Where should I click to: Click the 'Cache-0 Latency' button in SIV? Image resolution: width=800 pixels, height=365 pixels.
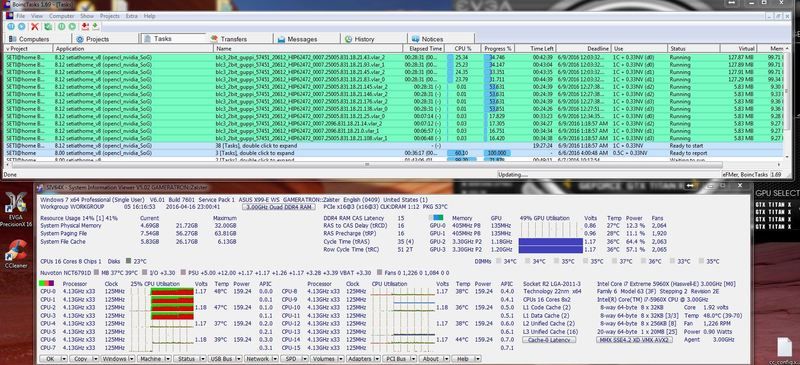[x=549, y=339]
